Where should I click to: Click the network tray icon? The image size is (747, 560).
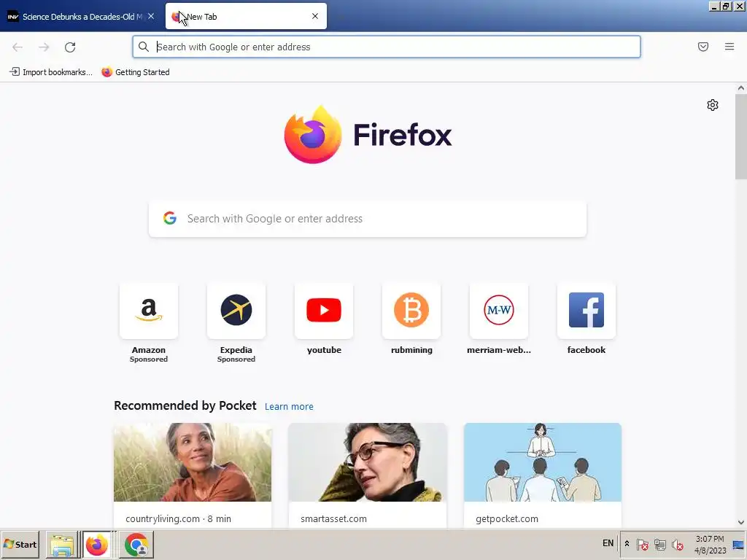(659, 544)
